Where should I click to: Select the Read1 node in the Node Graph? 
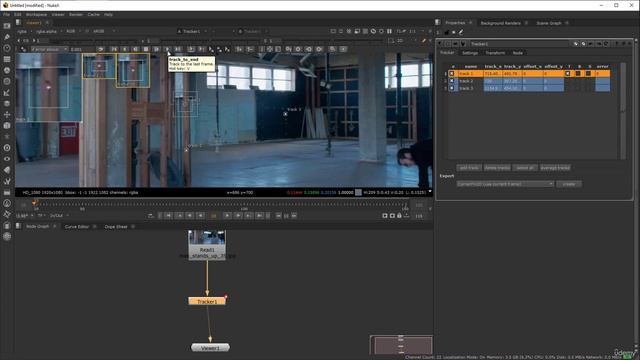click(x=207, y=245)
